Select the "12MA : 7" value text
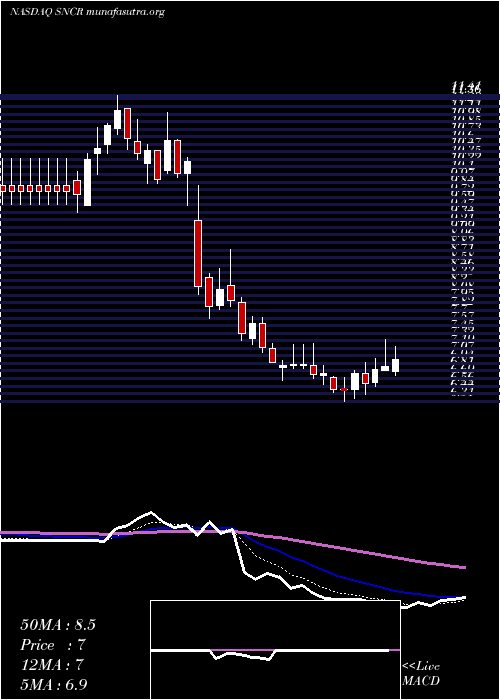Viewport: 500px width, 700px height. point(53,665)
